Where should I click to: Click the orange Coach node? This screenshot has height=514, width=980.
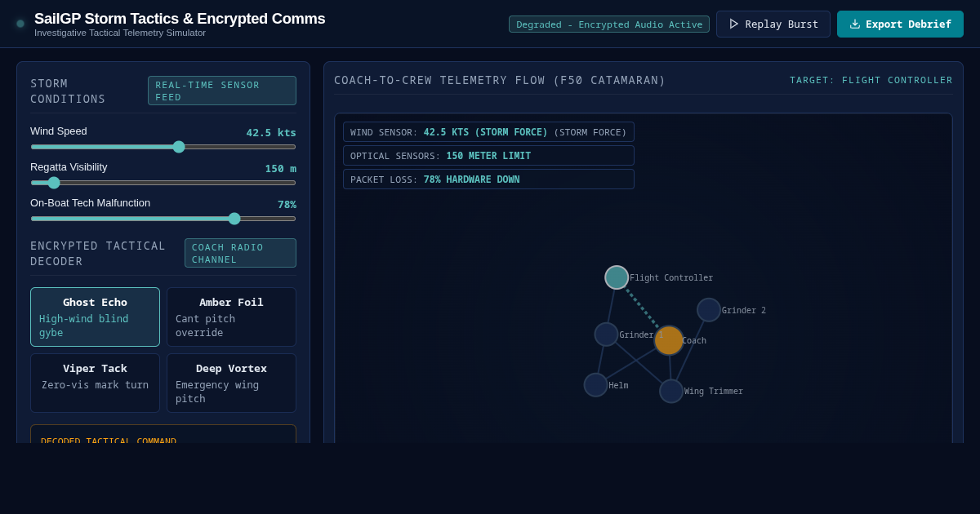tap(669, 340)
